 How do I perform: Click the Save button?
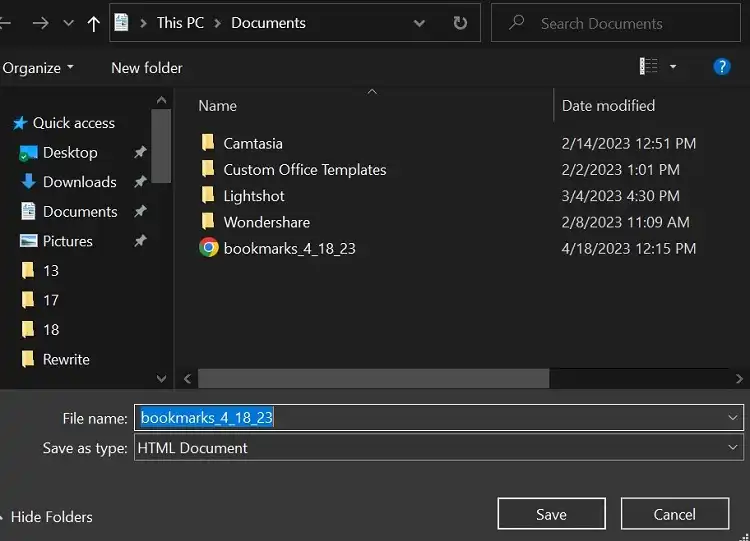(551, 514)
